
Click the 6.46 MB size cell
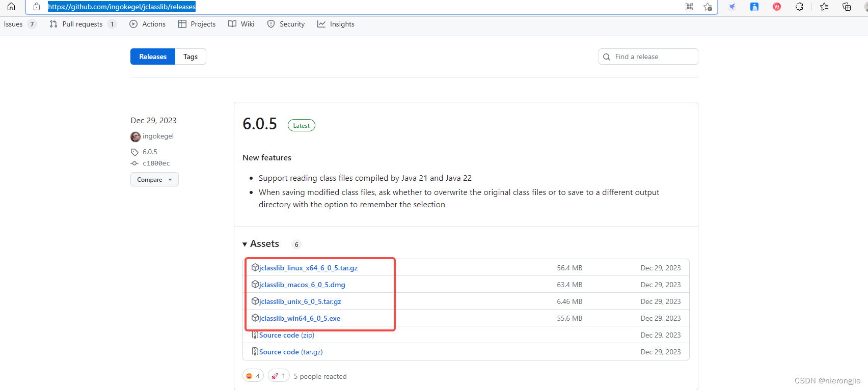tap(569, 301)
